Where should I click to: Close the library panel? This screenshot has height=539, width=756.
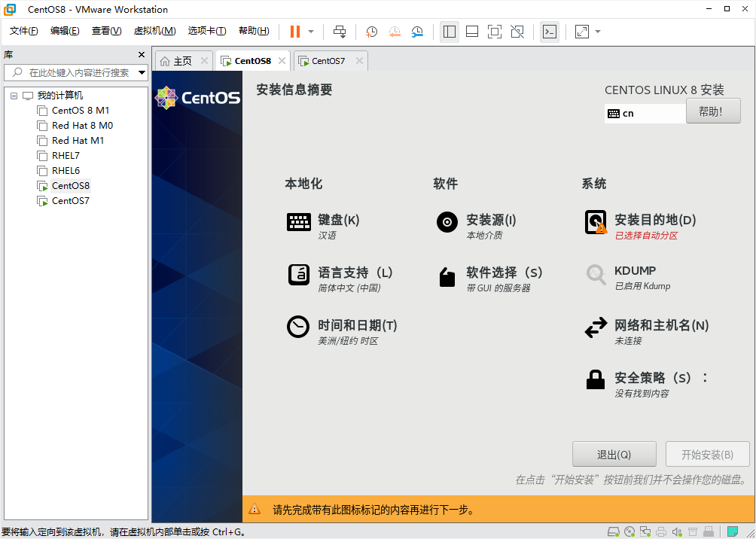[142, 54]
